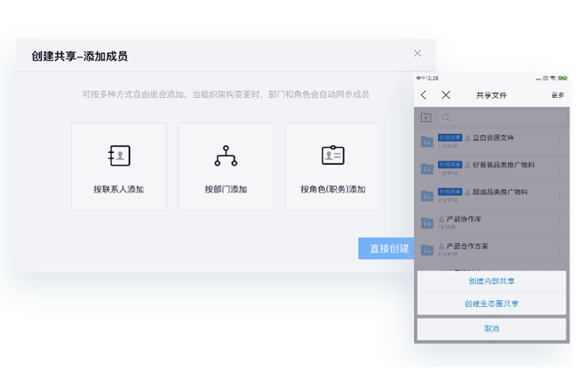Select 创建生态圈共享 from action sheet
This screenshot has width=588, height=392.
tap(492, 304)
